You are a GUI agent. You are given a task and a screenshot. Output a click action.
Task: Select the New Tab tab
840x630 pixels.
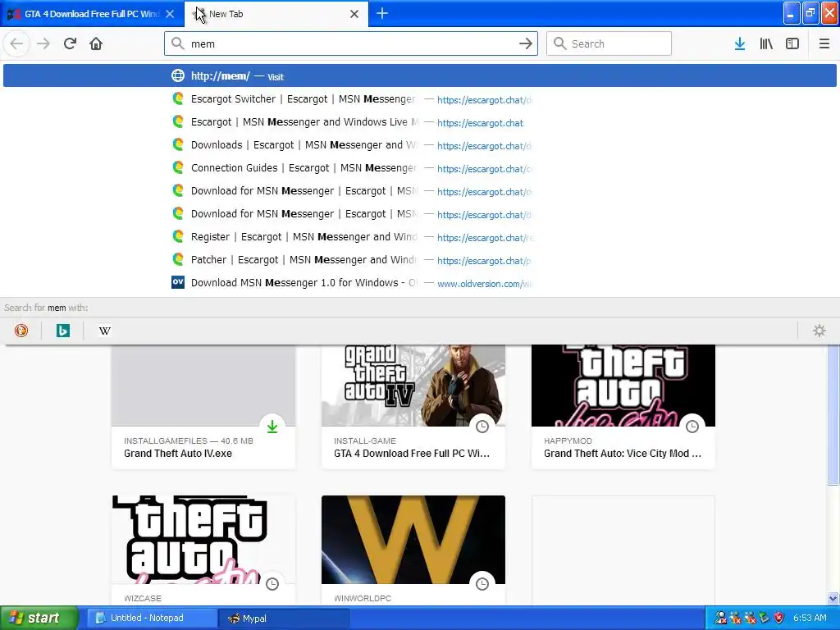coord(276,14)
